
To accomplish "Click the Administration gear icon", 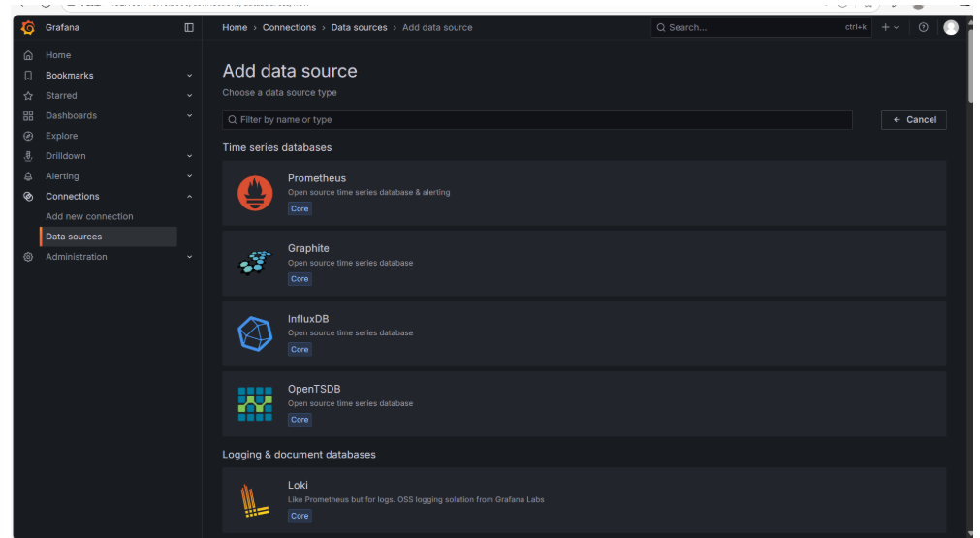I will (28, 257).
